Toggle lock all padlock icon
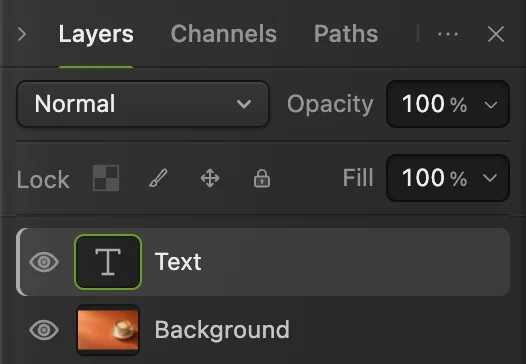The height and width of the screenshot is (364, 526). pyautogui.click(x=262, y=178)
